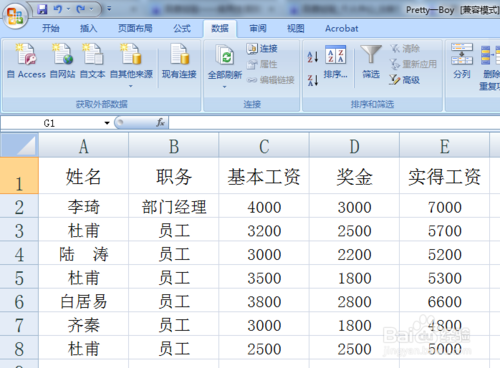Click cell containing 职务
The height and width of the screenshot is (368, 500).
tap(174, 176)
